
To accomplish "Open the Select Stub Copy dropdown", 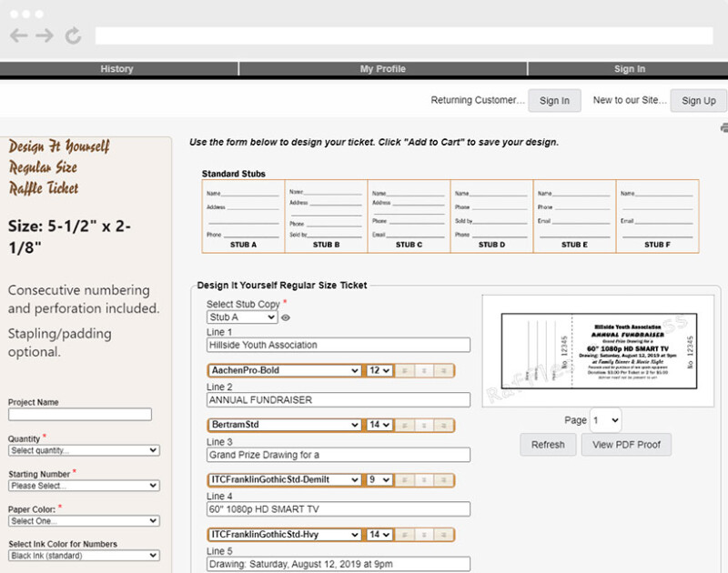I will coord(242,317).
